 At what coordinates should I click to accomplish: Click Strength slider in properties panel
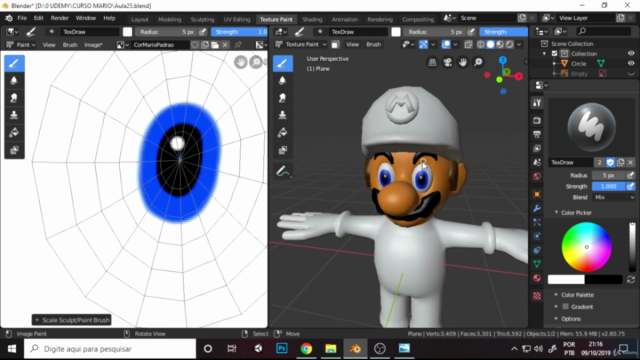pos(609,186)
